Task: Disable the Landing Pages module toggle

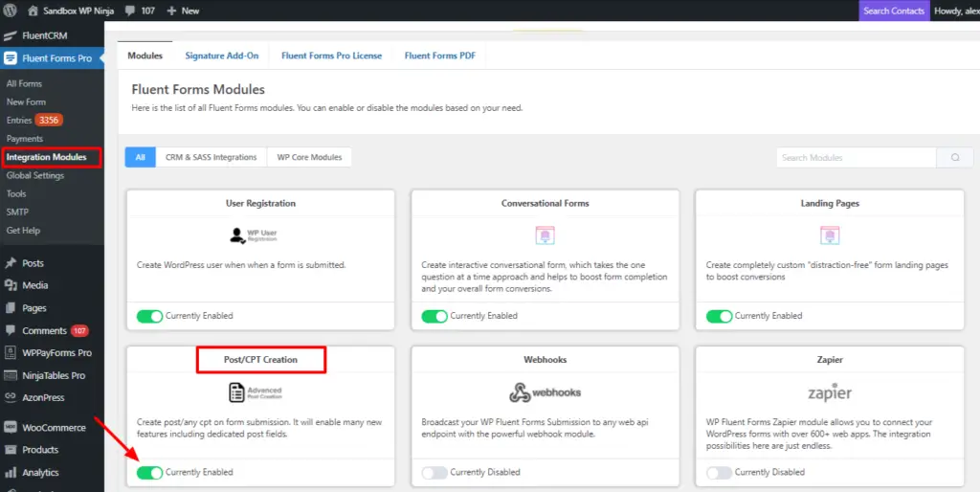Action: click(x=719, y=316)
